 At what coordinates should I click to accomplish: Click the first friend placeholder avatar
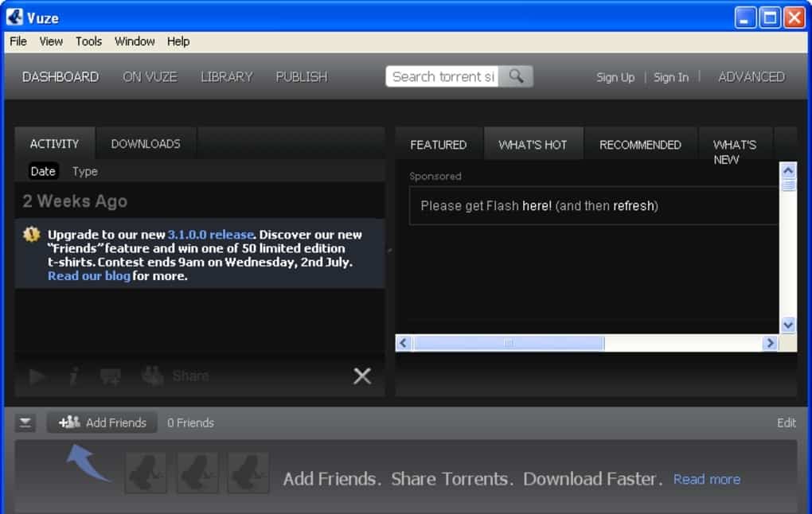click(x=146, y=473)
